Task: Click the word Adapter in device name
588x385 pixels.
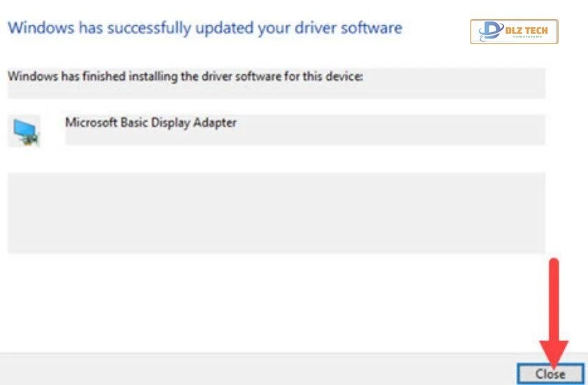Action: 215,122
